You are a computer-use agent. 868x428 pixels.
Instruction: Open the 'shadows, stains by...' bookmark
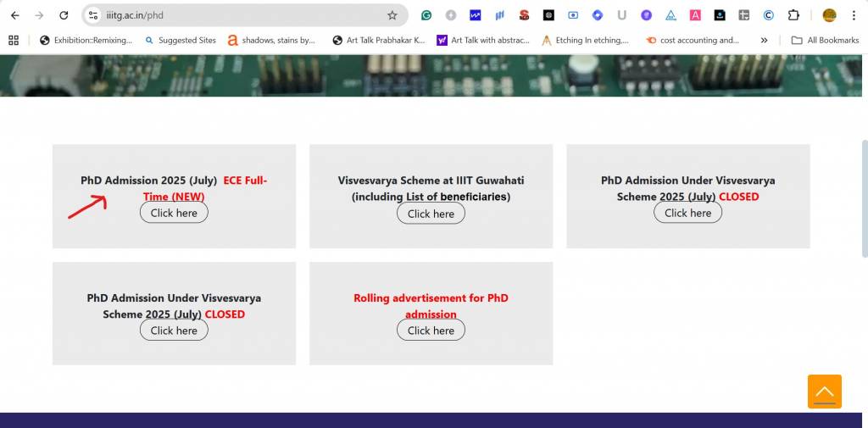[x=272, y=40]
